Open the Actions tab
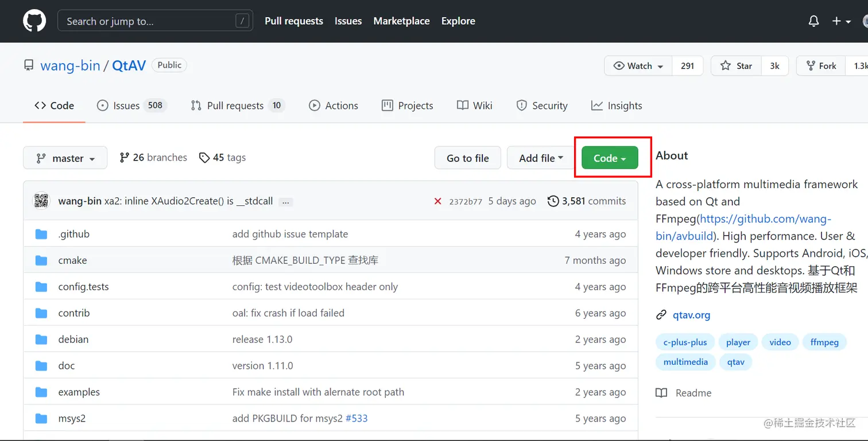 point(334,106)
